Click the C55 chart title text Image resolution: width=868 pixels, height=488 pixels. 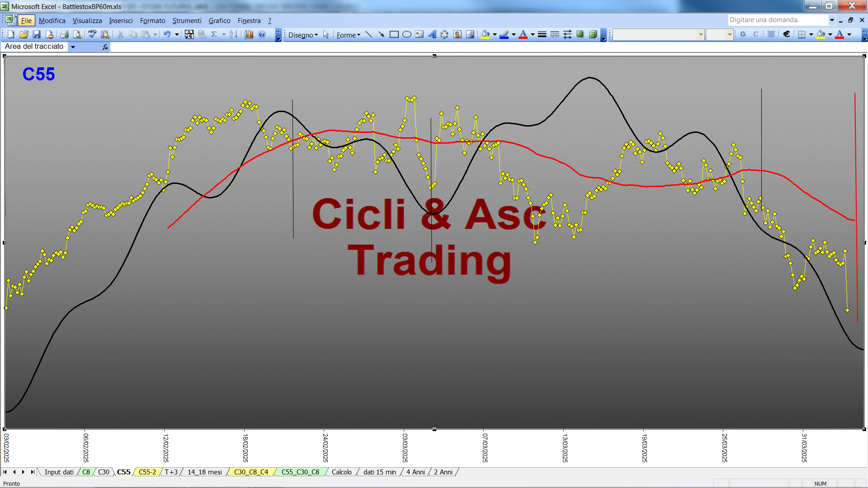pyautogui.click(x=38, y=74)
